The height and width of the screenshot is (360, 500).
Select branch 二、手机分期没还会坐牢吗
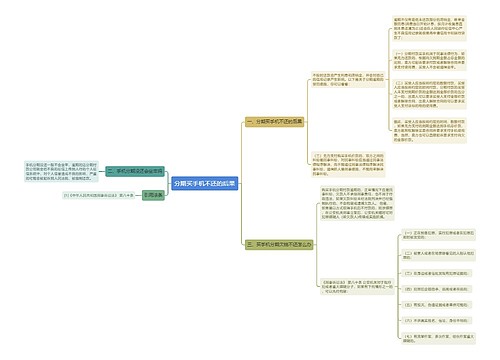pyautogui.click(x=135, y=171)
